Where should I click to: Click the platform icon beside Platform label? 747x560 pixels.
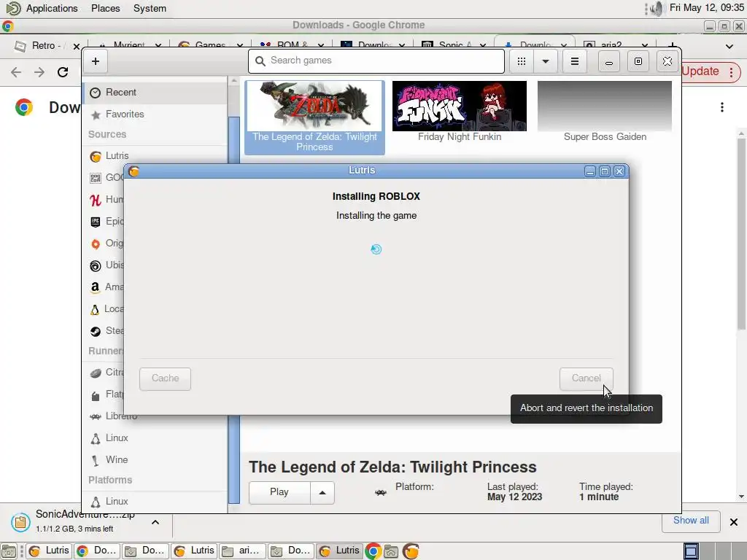[381, 493]
